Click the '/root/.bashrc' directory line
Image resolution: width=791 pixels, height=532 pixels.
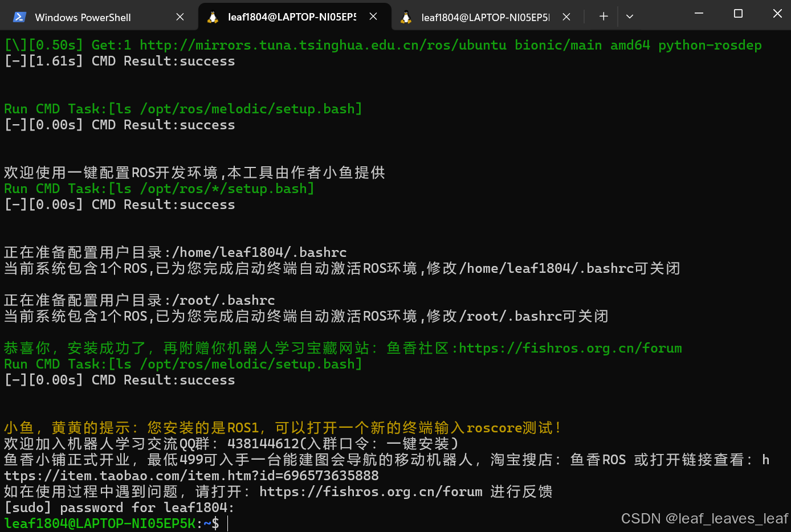click(x=140, y=300)
